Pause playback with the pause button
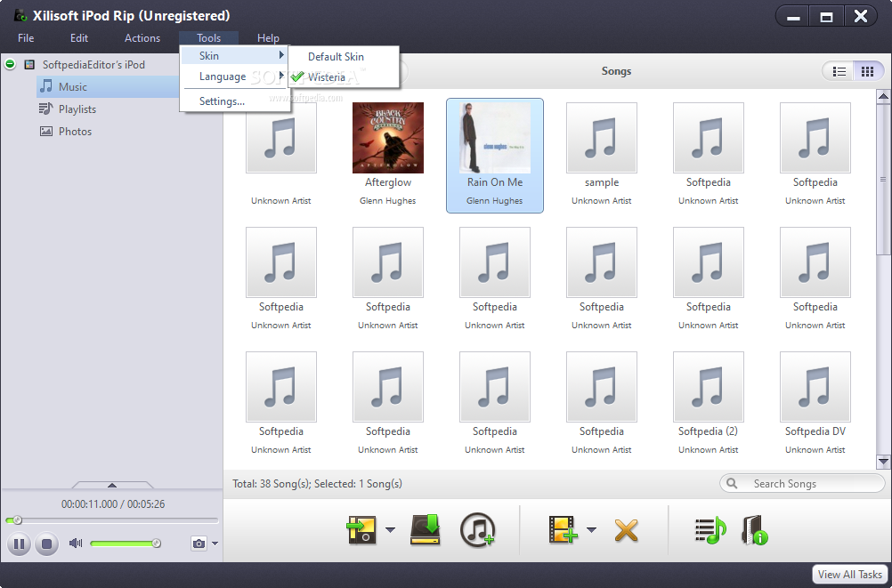Screen dimensions: 892x588 (x=19, y=544)
